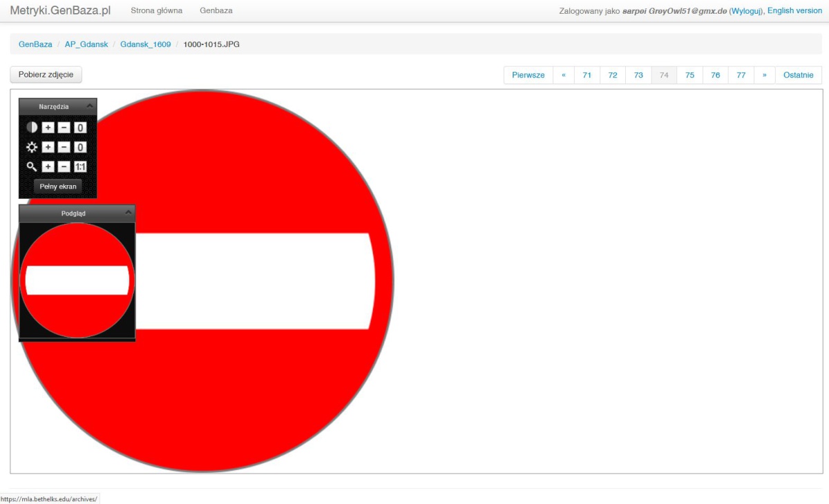Click the preview thumbnail in Podgląd
Image resolution: width=829 pixels, height=504 pixels.
[77, 280]
